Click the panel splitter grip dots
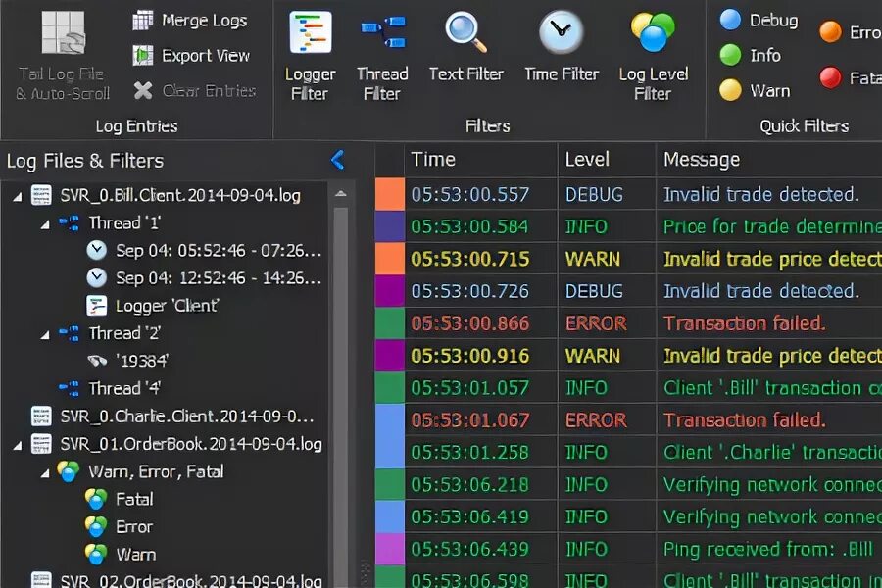The height and width of the screenshot is (588, 882). pos(365,573)
